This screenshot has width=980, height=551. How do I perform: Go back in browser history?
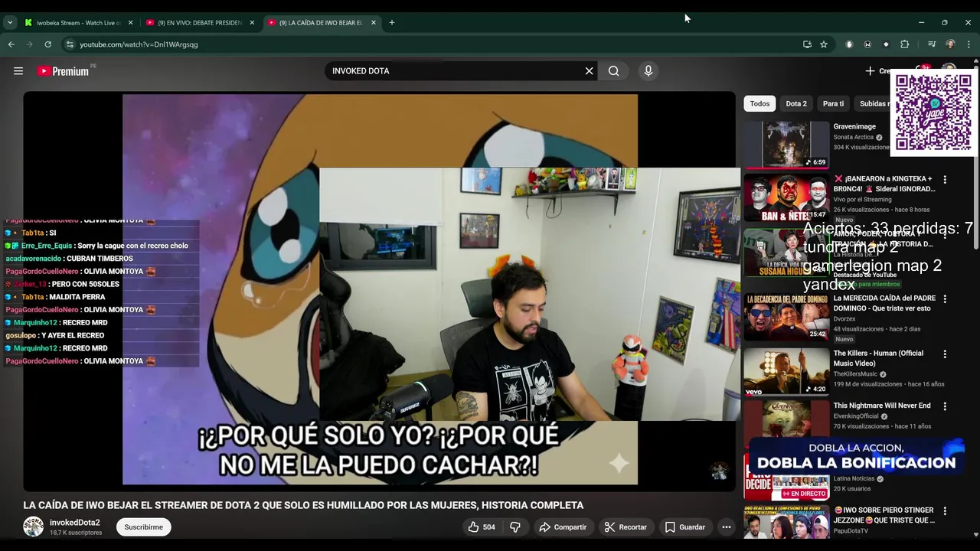[x=11, y=44]
